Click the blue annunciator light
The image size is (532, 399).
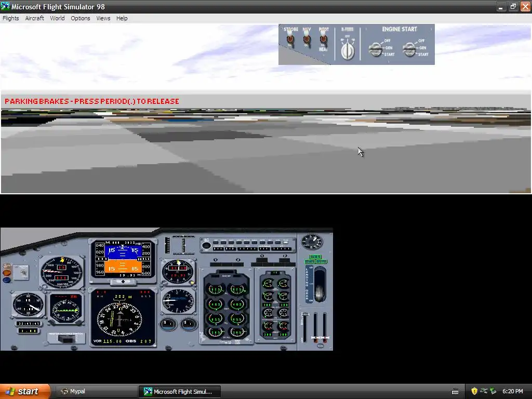pos(7,280)
